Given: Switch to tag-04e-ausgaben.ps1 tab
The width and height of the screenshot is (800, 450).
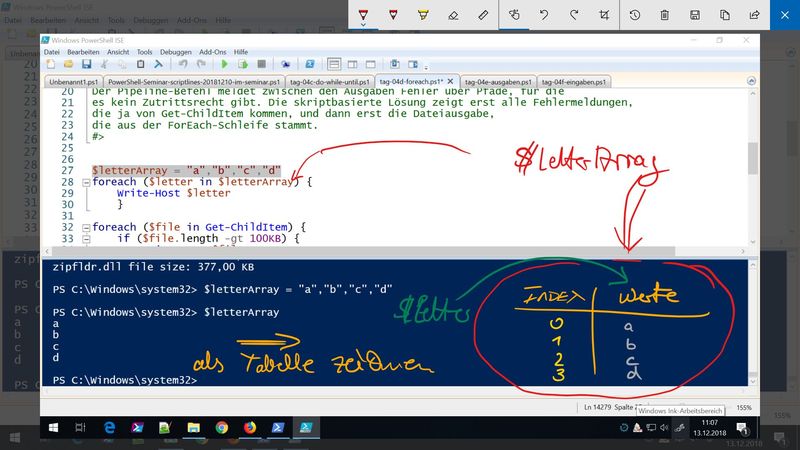Looking at the screenshot, I should [x=498, y=82].
